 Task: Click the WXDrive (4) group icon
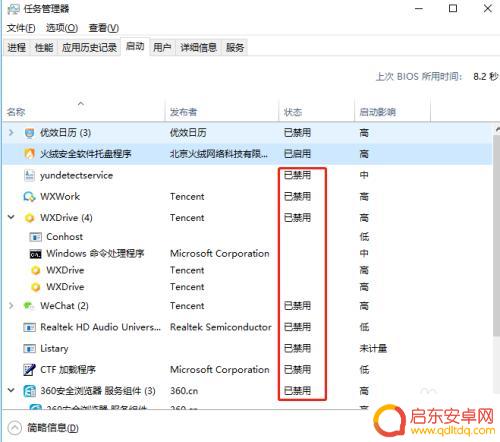29,218
